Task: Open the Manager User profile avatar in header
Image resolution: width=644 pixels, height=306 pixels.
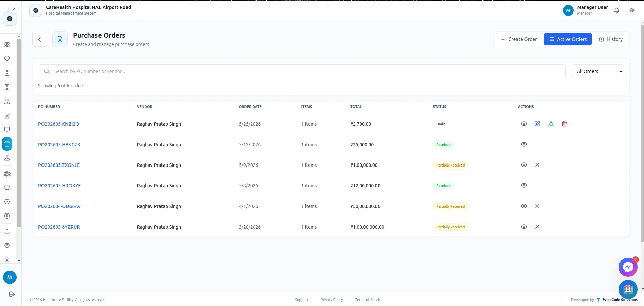Action: pos(568,10)
